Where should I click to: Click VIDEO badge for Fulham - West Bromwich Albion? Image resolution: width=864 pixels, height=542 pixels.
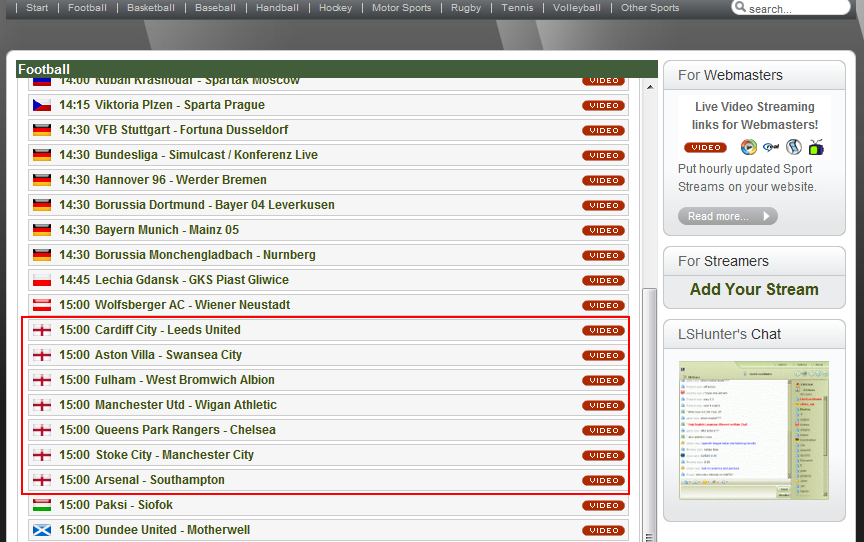tap(603, 380)
